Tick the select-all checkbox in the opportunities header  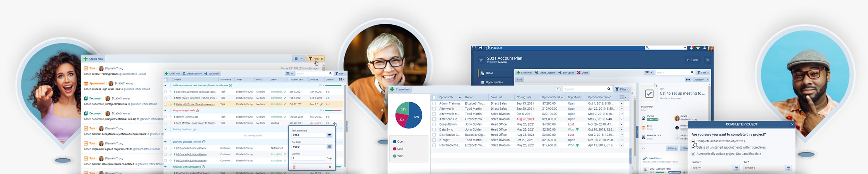click(434, 97)
